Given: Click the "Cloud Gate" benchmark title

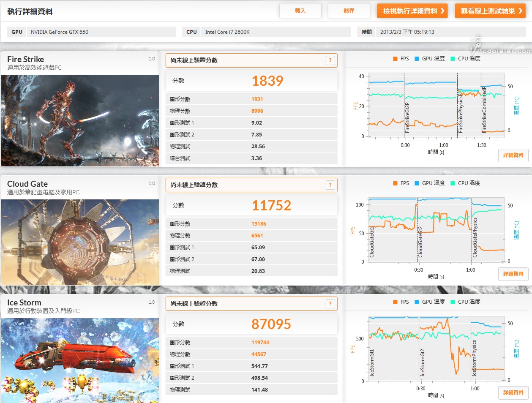Looking at the screenshot, I should 27,184.
